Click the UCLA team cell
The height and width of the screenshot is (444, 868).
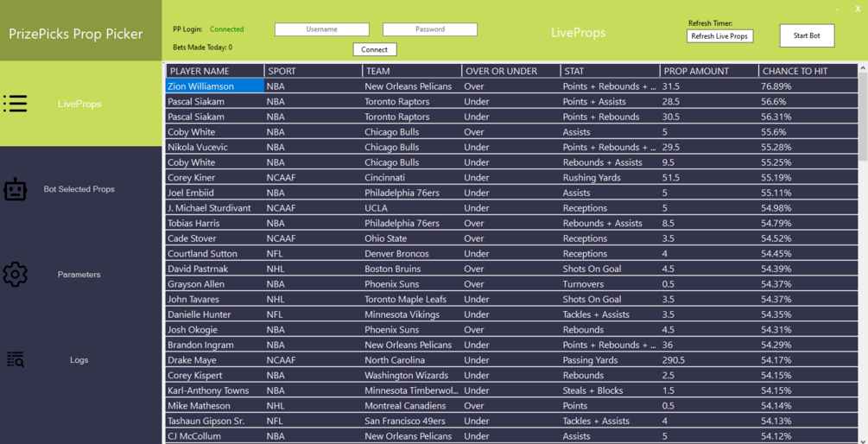tap(412, 208)
